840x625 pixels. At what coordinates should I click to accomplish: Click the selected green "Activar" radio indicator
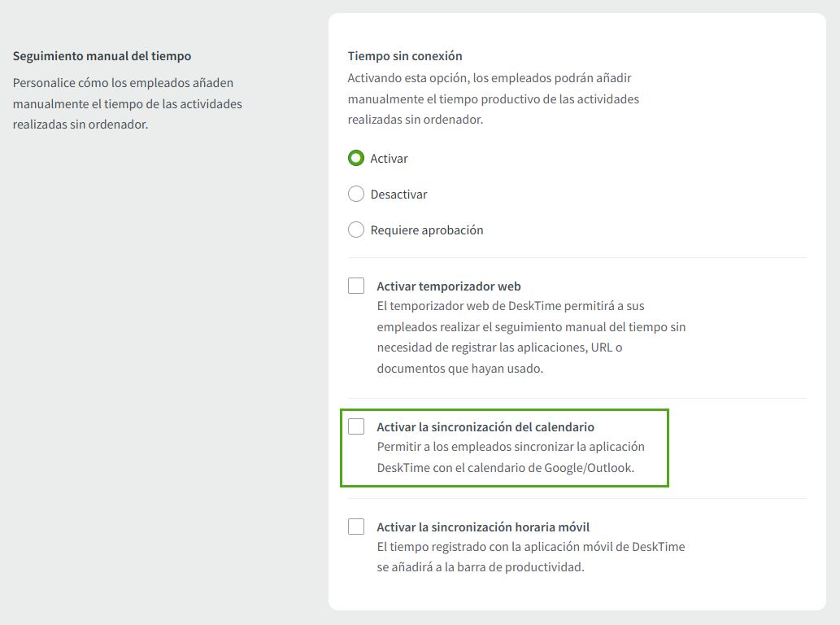coord(355,158)
